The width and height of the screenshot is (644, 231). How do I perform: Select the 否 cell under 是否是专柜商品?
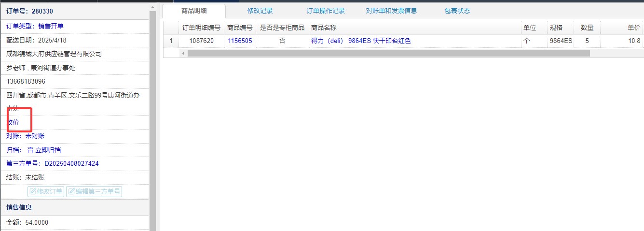pos(282,41)
